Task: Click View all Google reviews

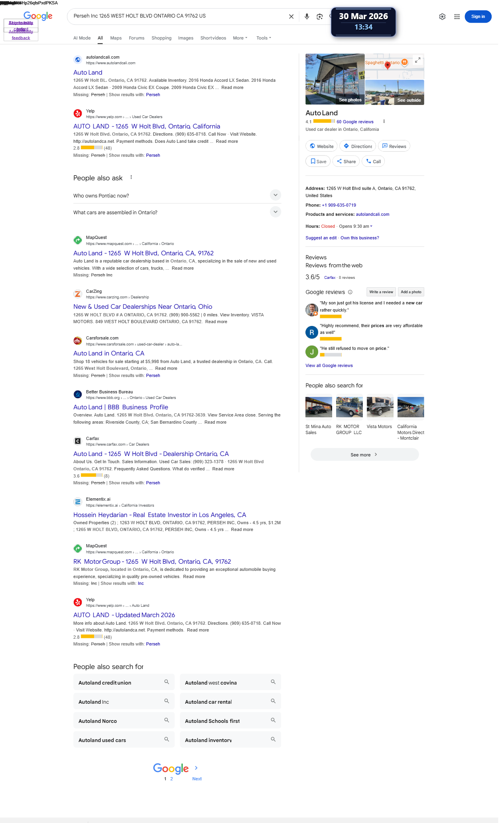Action: point(329,365)
